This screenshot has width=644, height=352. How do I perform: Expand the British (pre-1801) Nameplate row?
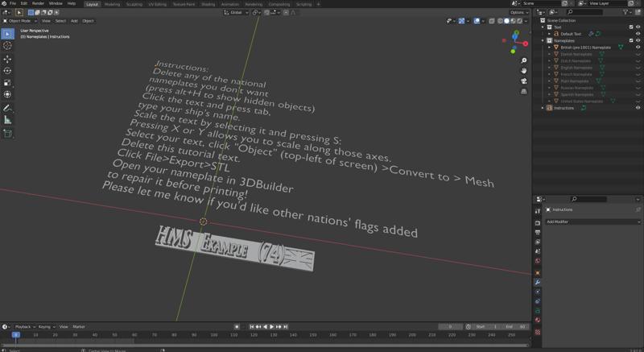click(550, 48)
